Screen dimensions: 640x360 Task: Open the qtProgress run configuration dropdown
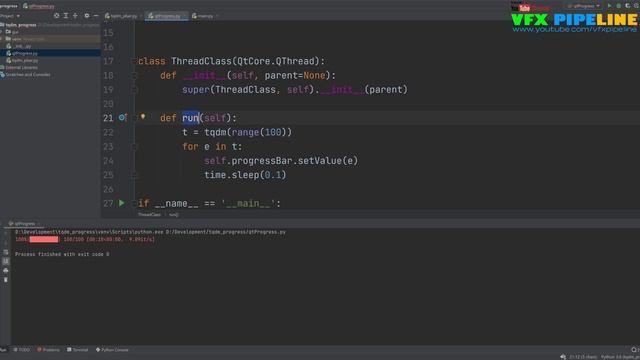(584, 6)
